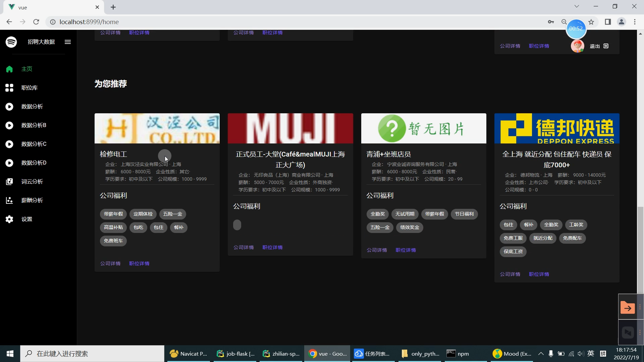Open 薪酬分析 from the sidebar
644x362 pixels.
[x=9, y=200]
